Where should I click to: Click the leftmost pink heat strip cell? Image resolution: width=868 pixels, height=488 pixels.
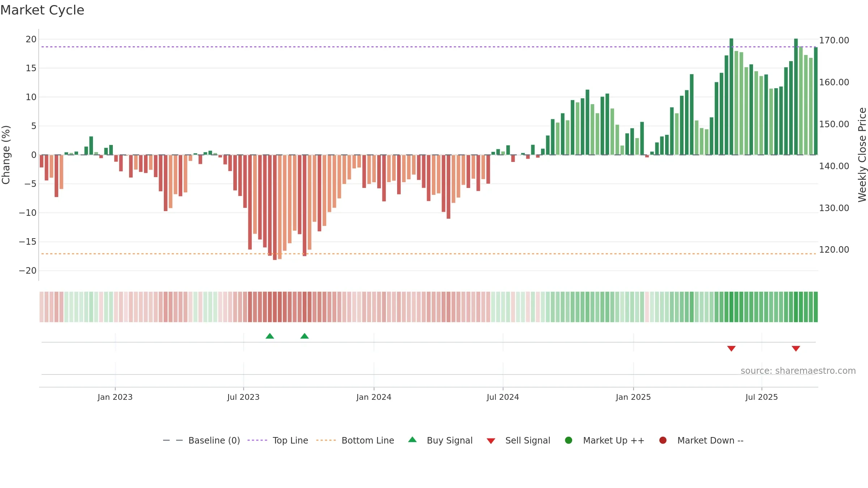point(42,307)
